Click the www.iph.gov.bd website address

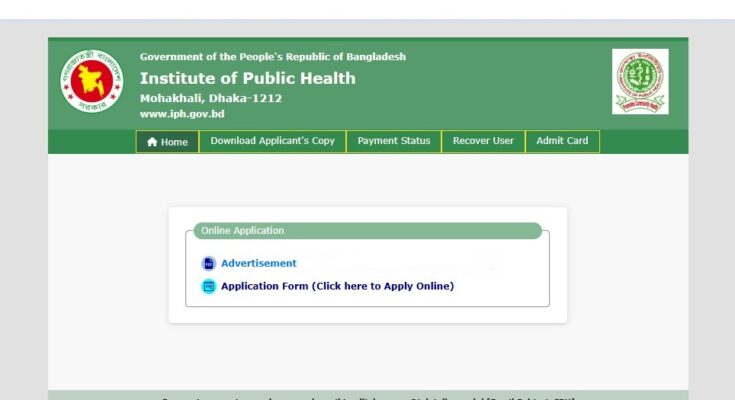point(182,114)
